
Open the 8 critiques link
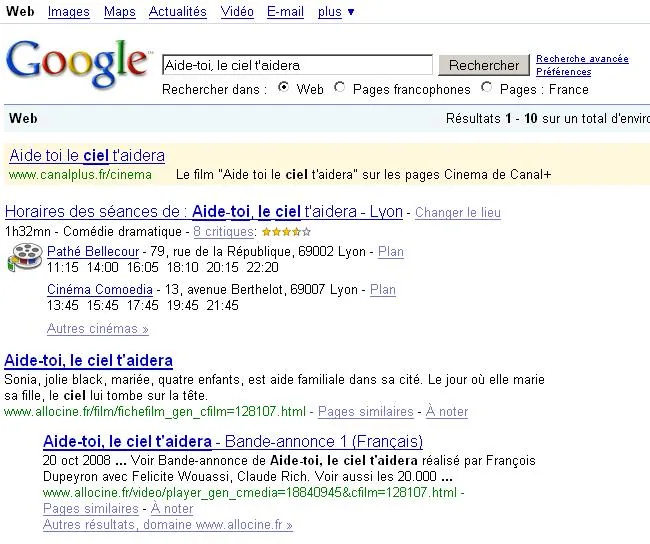pos(223,231)
